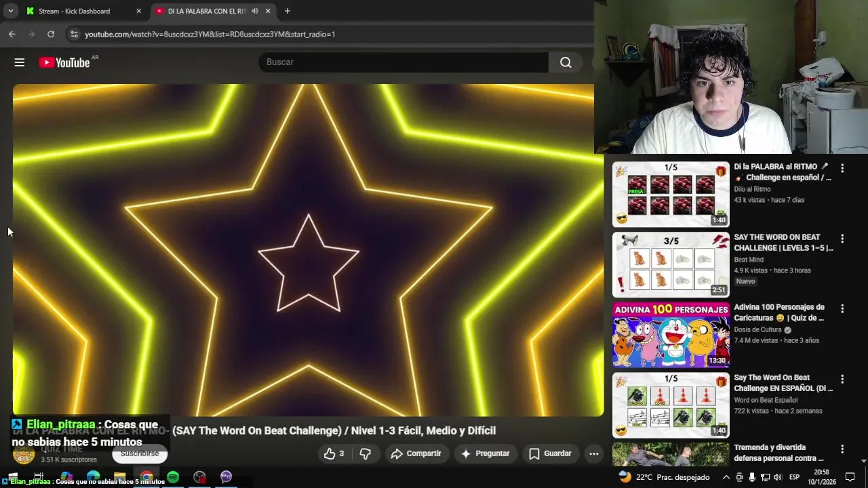Click the Preguntar button
868x488 pixels.
coord(485,453)
